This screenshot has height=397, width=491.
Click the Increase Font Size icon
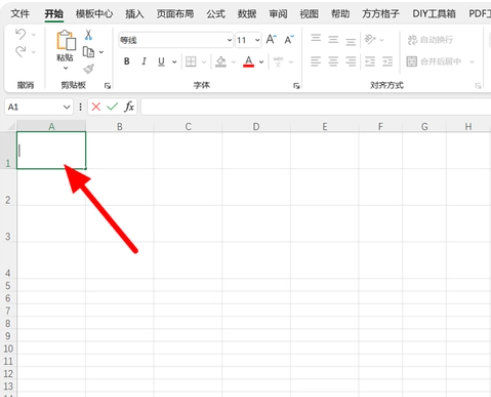click(271, 40)
